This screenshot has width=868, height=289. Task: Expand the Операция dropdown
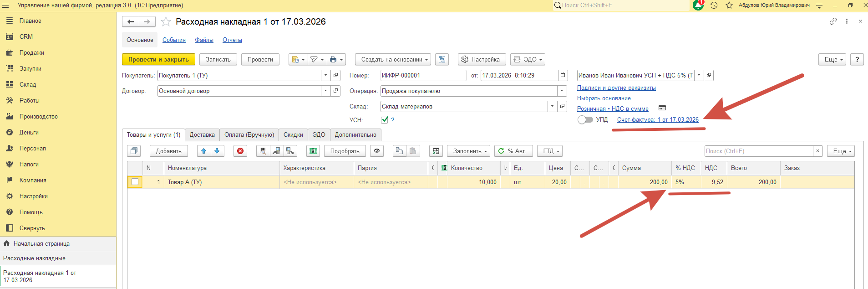point(562,91)
